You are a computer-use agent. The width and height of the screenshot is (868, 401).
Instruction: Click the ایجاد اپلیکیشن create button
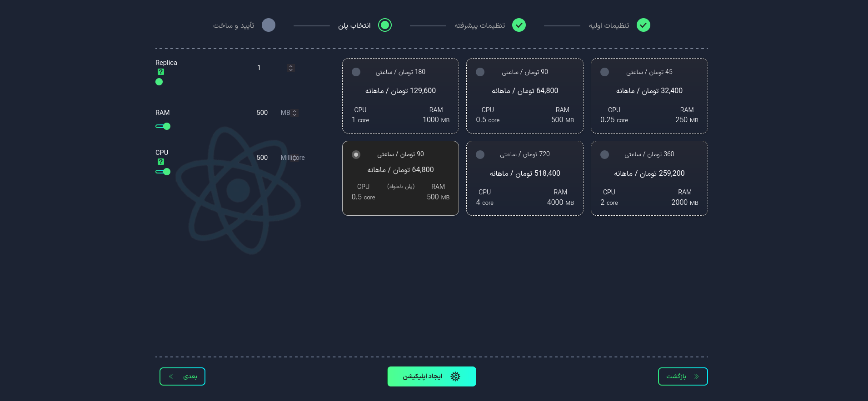coord(432,376)
